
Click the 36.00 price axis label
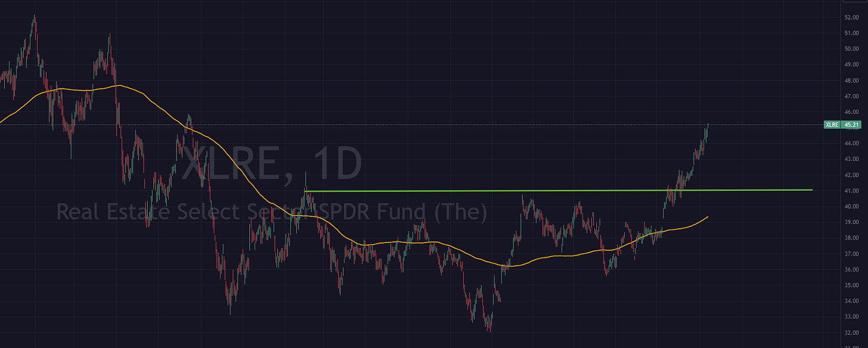(x=851, y=270)
